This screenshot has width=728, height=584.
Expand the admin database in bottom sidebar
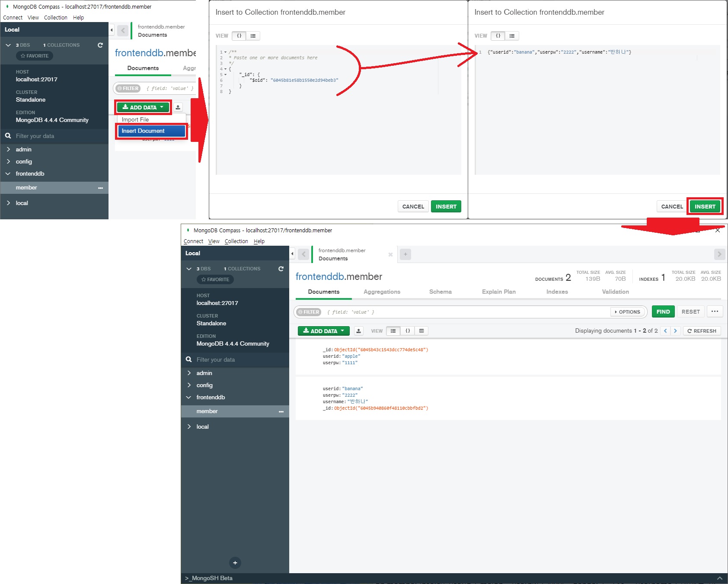(x=189, y=373)
